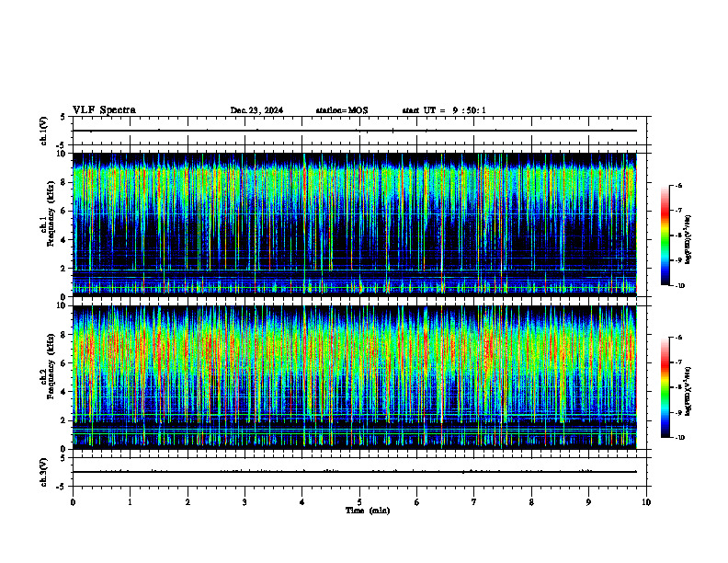Click time axis tick label '1'
The image size is (728, 563).
tap(130, 502)
